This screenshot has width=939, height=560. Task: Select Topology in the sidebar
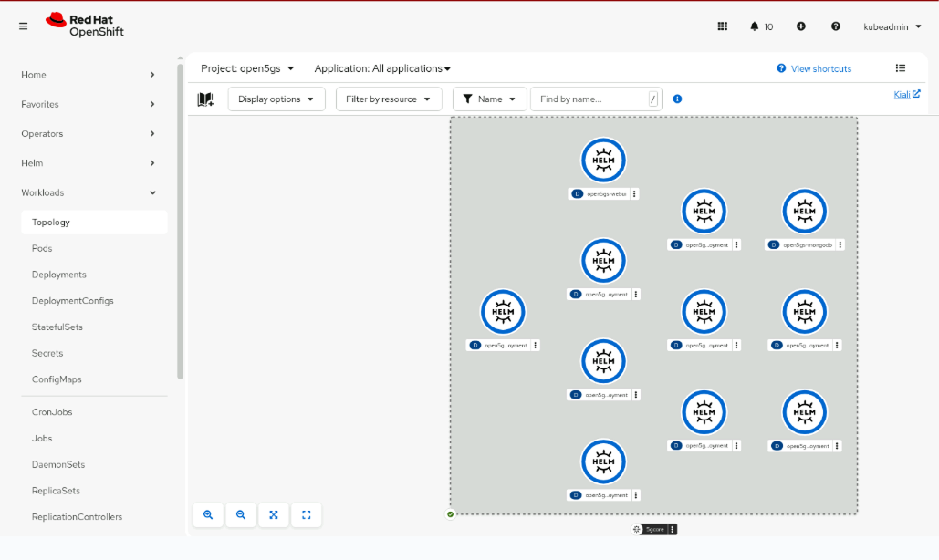click(x=94, y=222)
